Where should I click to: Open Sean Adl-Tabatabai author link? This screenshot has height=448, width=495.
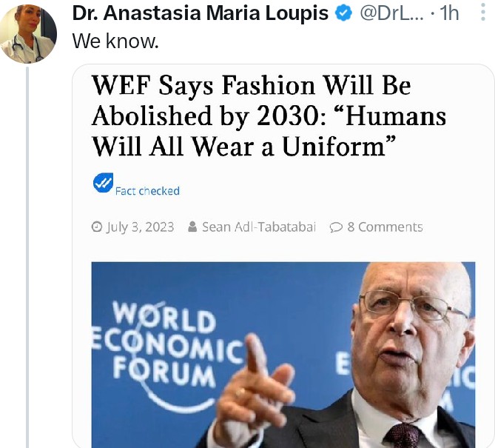(x=259, y=227)
